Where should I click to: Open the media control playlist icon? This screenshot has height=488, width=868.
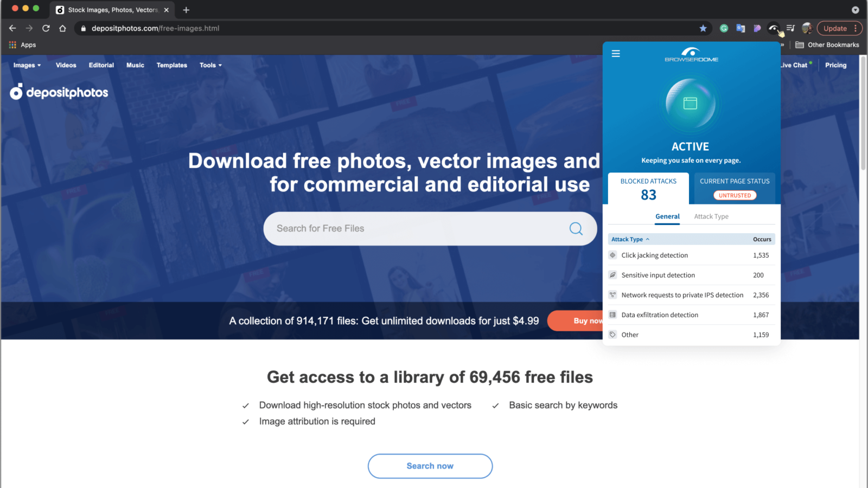tap(790, 28)
